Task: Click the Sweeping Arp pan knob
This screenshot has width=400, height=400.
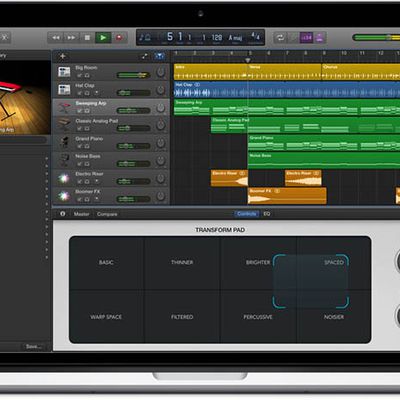Action: tap(161, 107)
